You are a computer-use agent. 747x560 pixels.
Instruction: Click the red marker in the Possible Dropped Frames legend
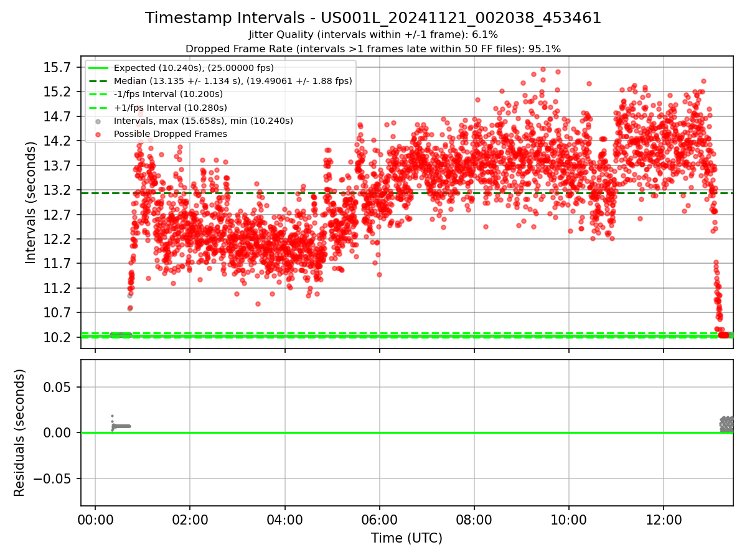pos(99,134)
